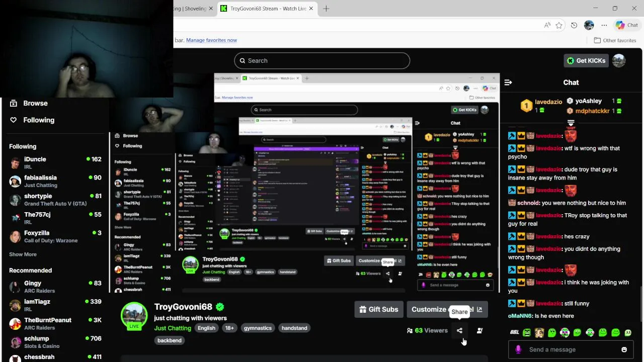
Task: Click lavedazio in the gift leaderboard
Action: click(x=548, y=102)
